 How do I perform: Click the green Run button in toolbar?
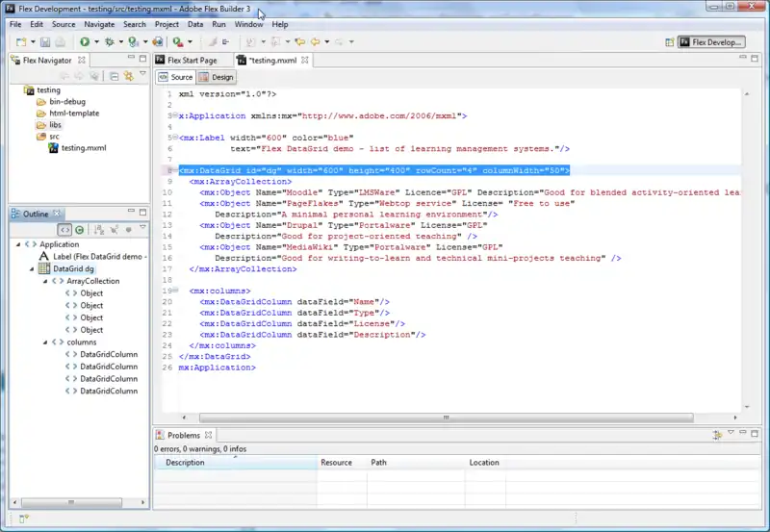pos(84,42)
